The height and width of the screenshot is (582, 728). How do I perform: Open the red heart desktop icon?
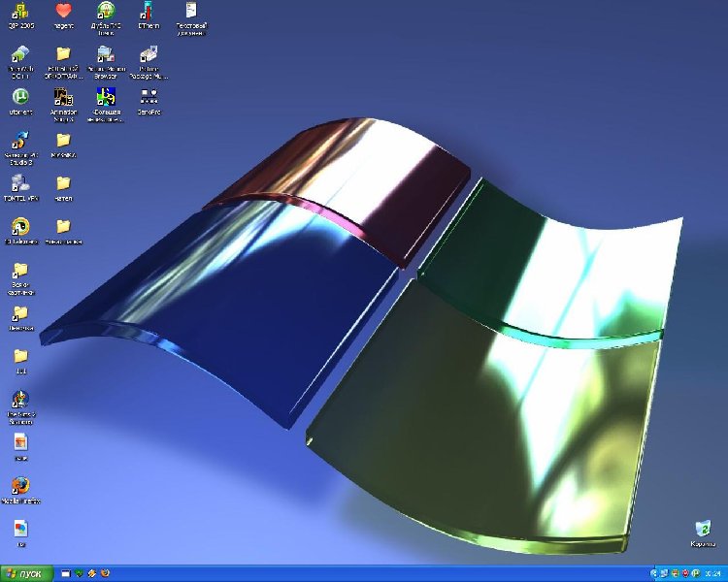coord(64,16)
